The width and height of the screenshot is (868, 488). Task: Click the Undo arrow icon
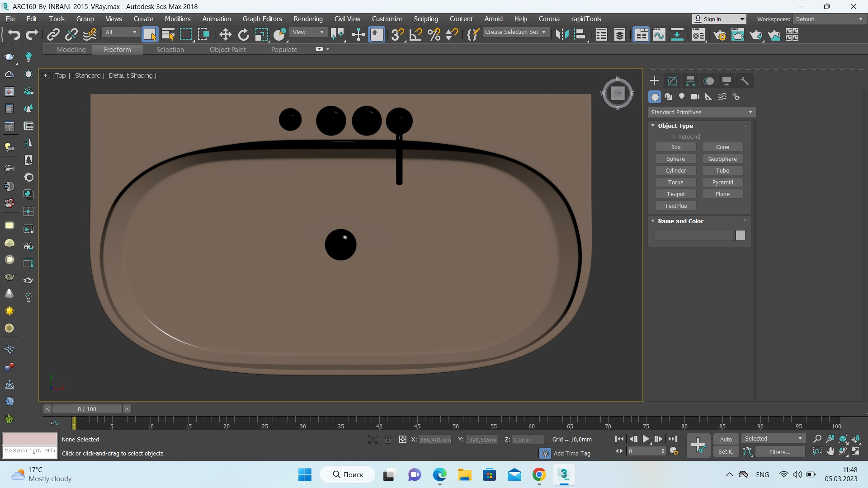pos(14,34)
